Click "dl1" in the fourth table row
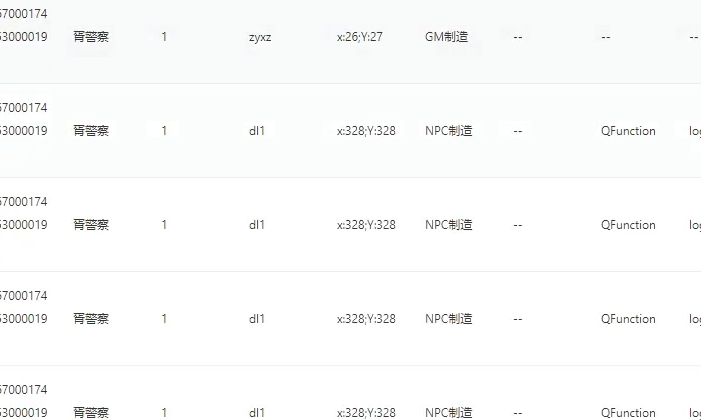The image size is (701, 420). pyautogui.click(x=257, y=319)
